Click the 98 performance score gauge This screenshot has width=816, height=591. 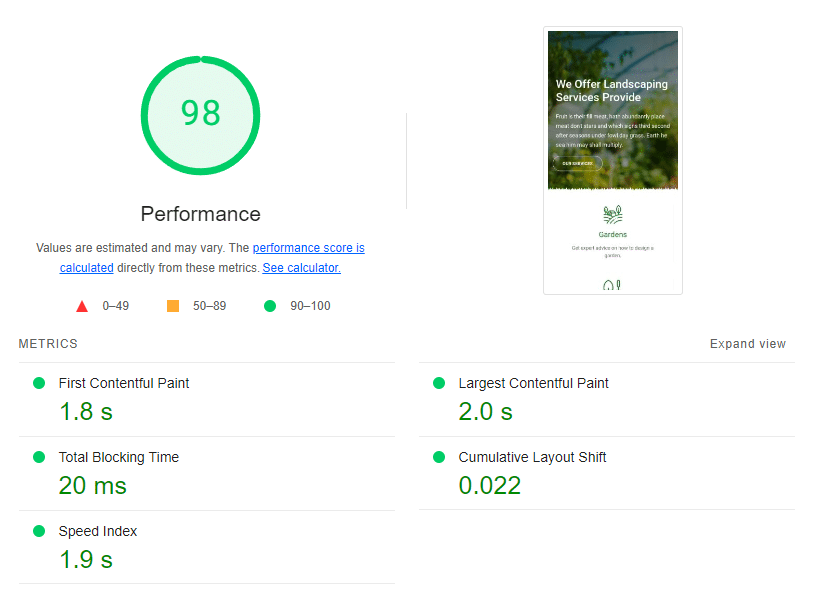click(x=200, y=115)
